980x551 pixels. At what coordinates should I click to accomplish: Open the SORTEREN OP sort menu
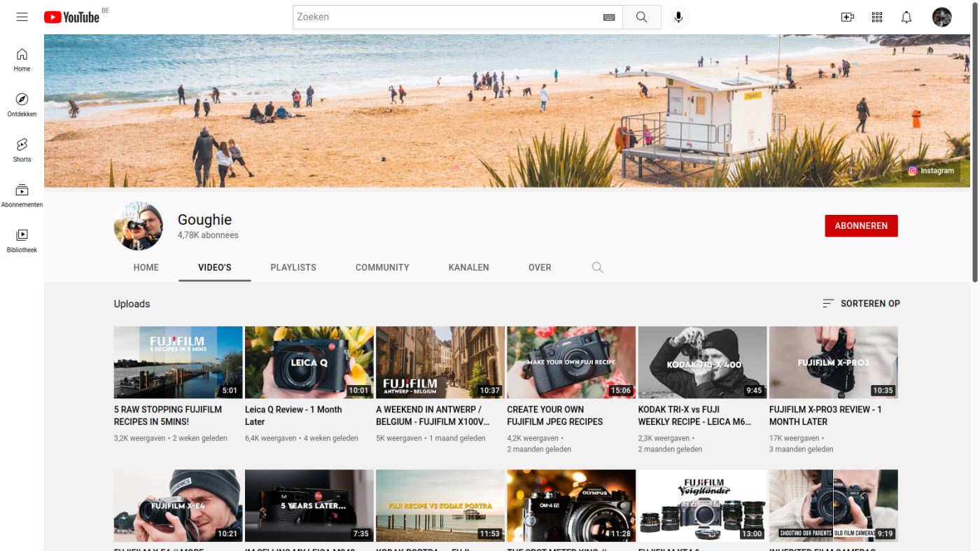click(x=861, y=303)
